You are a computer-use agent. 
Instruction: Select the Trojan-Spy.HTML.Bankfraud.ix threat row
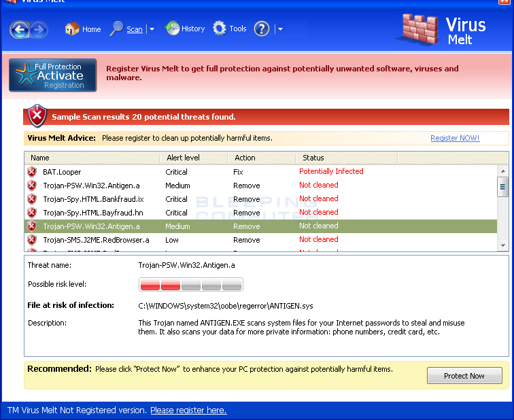click(x=93, y=199)
